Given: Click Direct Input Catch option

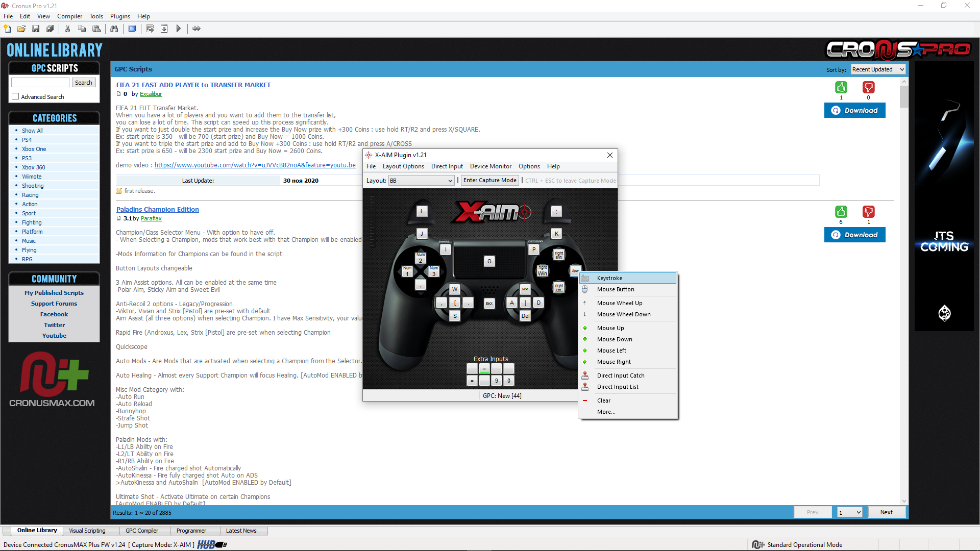Looking at the screenshot, I should [621, 375].
